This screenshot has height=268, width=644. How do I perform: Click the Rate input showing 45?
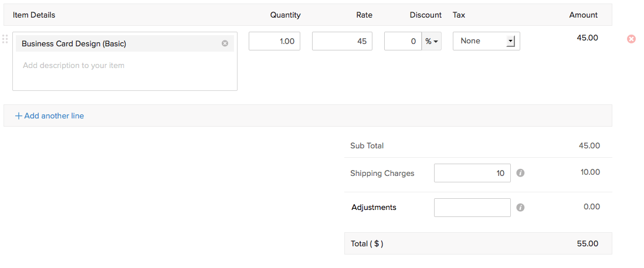(342, 41)
